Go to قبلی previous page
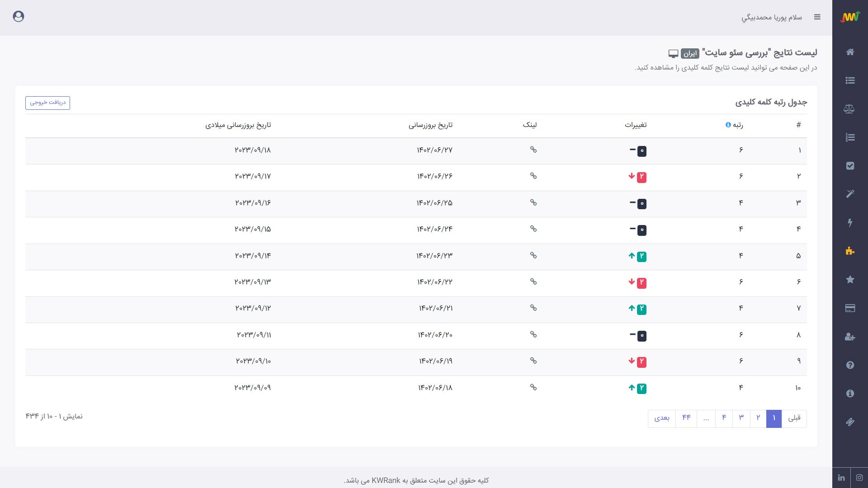 (794, 418)
